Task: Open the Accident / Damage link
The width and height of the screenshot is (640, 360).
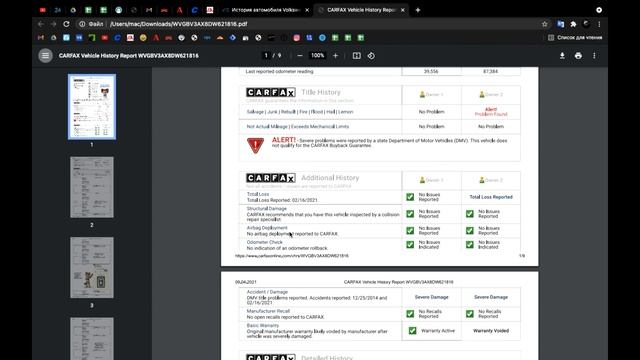Action: (x=267, y=292)
